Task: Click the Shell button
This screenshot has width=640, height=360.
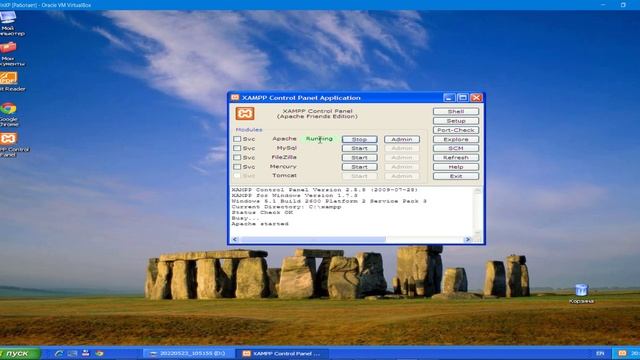Action: point(456,111)
